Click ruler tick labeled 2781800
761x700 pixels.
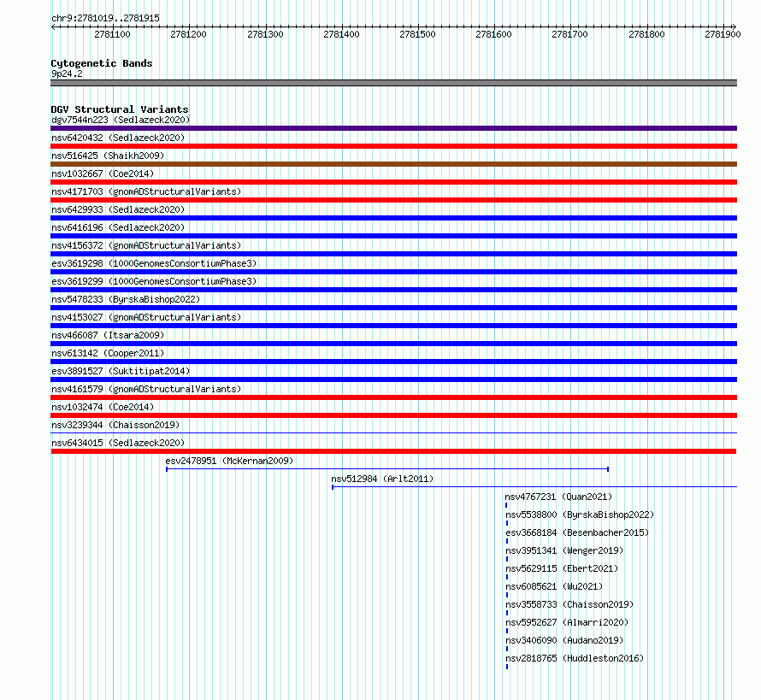[647, 34]
